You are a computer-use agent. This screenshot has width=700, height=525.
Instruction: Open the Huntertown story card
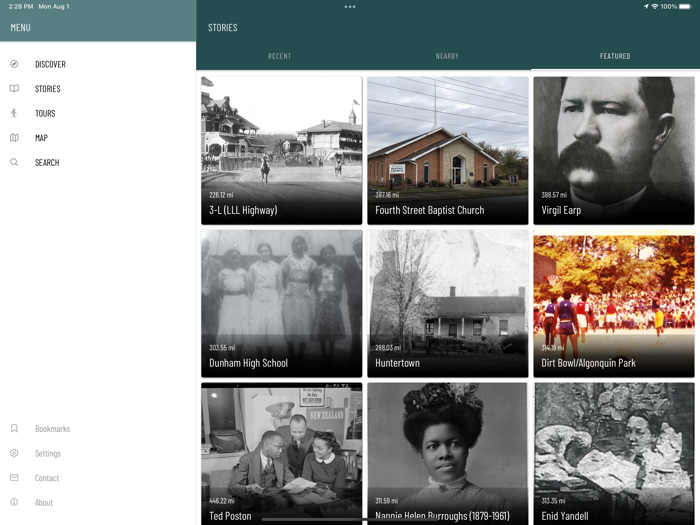pyautogui.click(x=448, y=304)
